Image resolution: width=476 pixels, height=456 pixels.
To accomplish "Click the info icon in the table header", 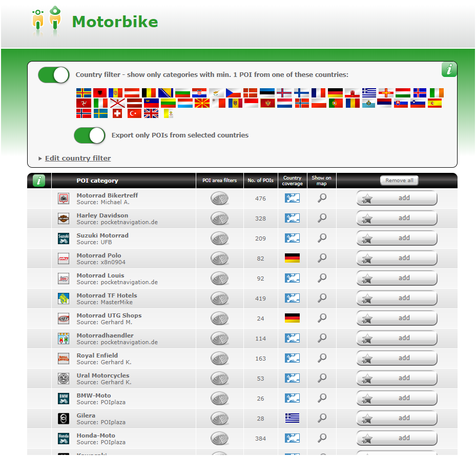I will (x=39, y=181).
